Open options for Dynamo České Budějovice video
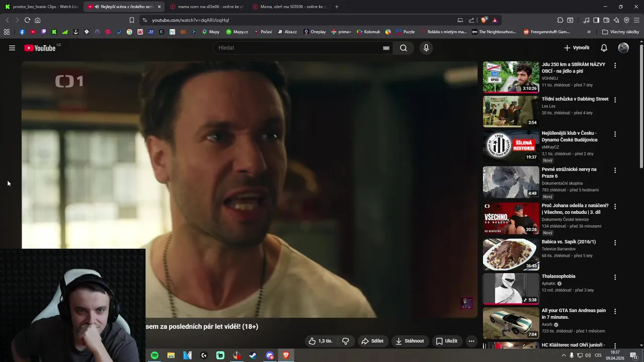 click(615, 134)
